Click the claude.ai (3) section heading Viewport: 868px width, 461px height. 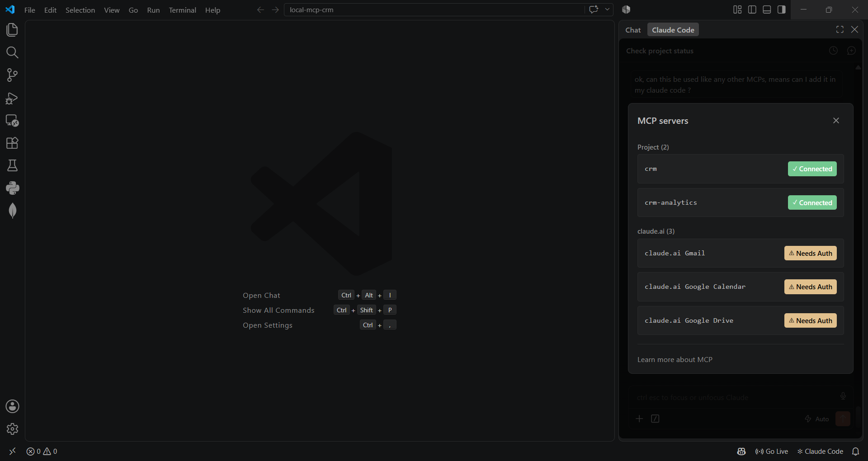pyautogui.click(x=656, y=231)
